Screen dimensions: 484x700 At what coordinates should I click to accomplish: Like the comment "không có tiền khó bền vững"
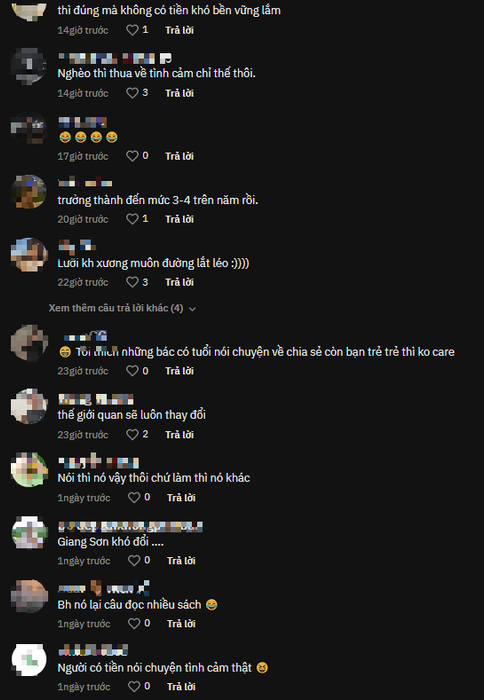(x=132, y=30)
